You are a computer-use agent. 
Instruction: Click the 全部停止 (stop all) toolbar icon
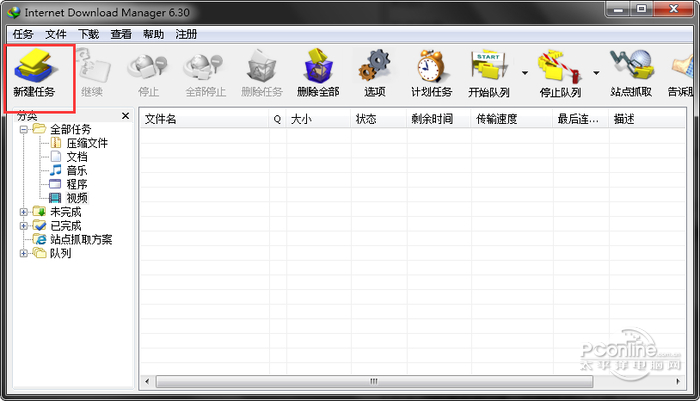tap(204, 67)
